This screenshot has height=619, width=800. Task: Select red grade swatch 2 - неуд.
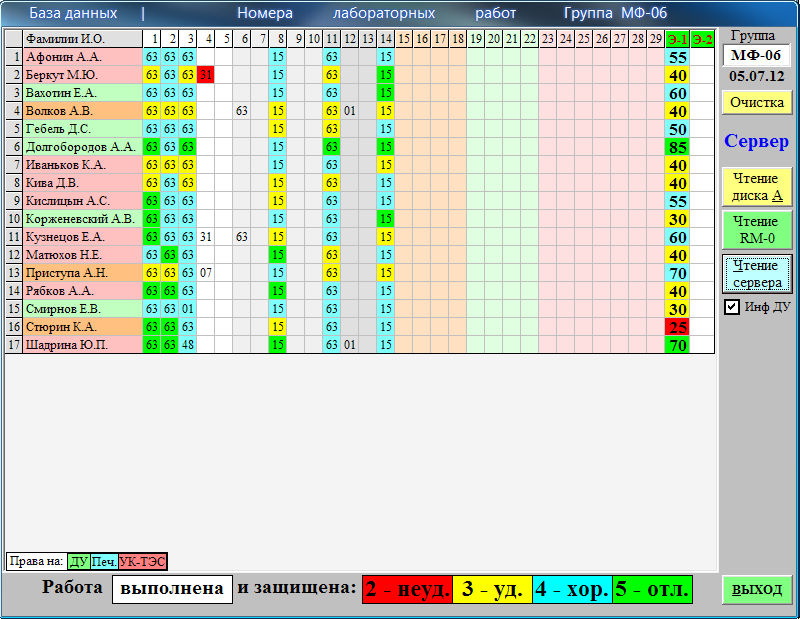coord(407,589)
